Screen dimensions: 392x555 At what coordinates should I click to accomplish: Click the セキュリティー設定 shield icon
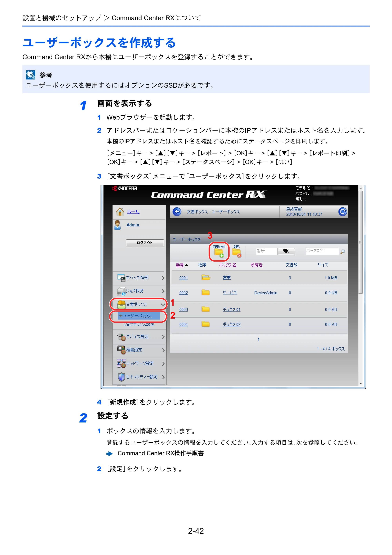click(121, 377)
